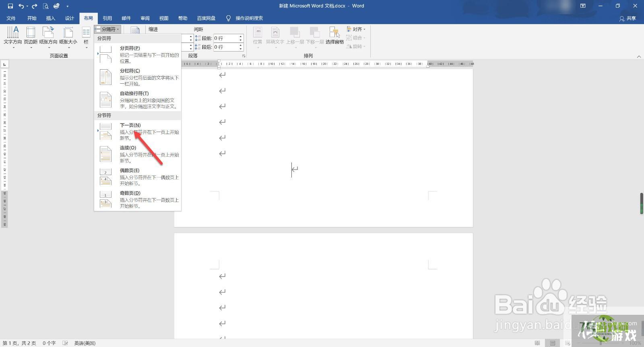Open the 段落 paragraph dialog launcher
This screenshot has width=644, height=347.
point(244,56)
